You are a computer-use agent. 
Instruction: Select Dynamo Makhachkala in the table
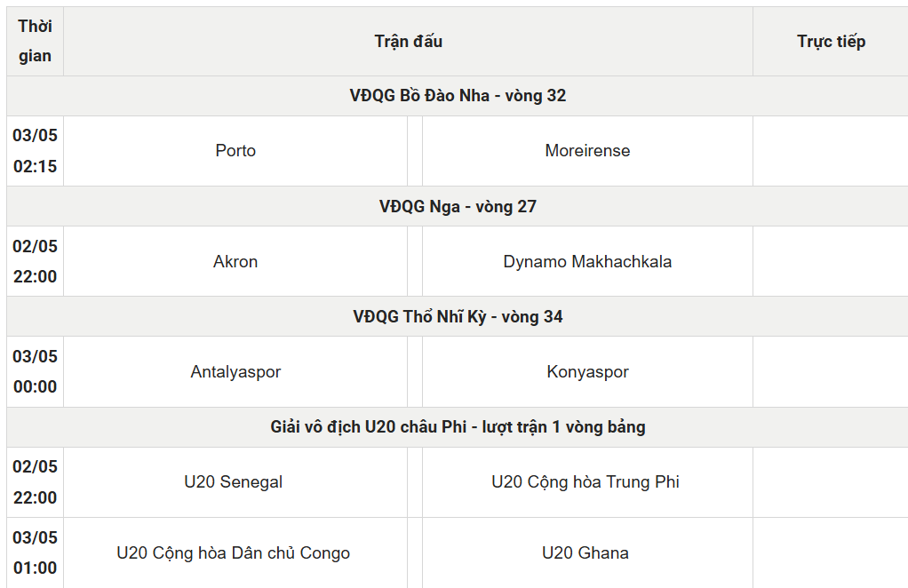[587, 262]
